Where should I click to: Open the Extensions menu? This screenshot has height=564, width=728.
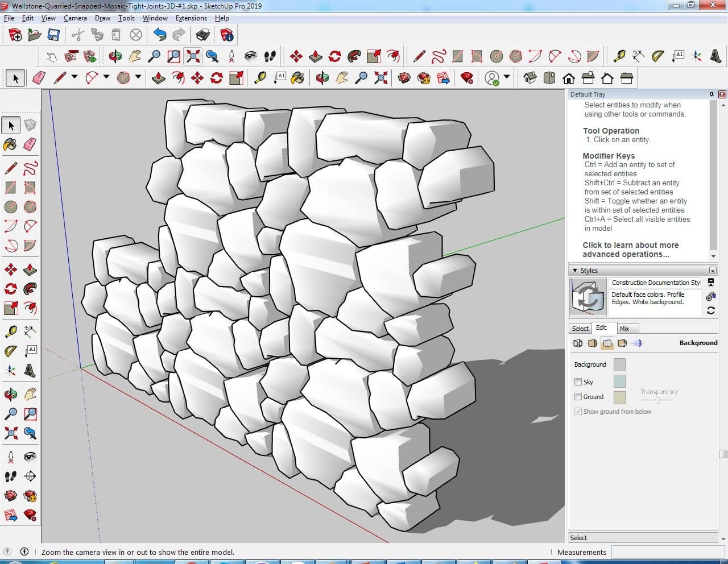tap(191, 18)
